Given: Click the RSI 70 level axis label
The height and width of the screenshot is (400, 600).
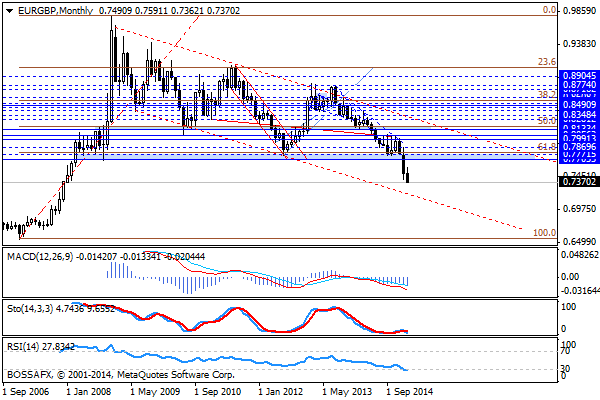Looking at the screenshot, I should (567, 351).
